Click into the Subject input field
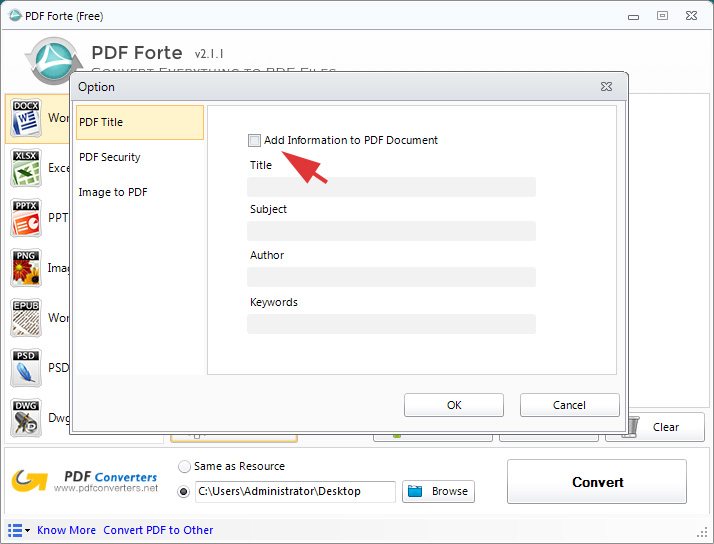Viewport: 714px width, 544px height. [391, 231]
